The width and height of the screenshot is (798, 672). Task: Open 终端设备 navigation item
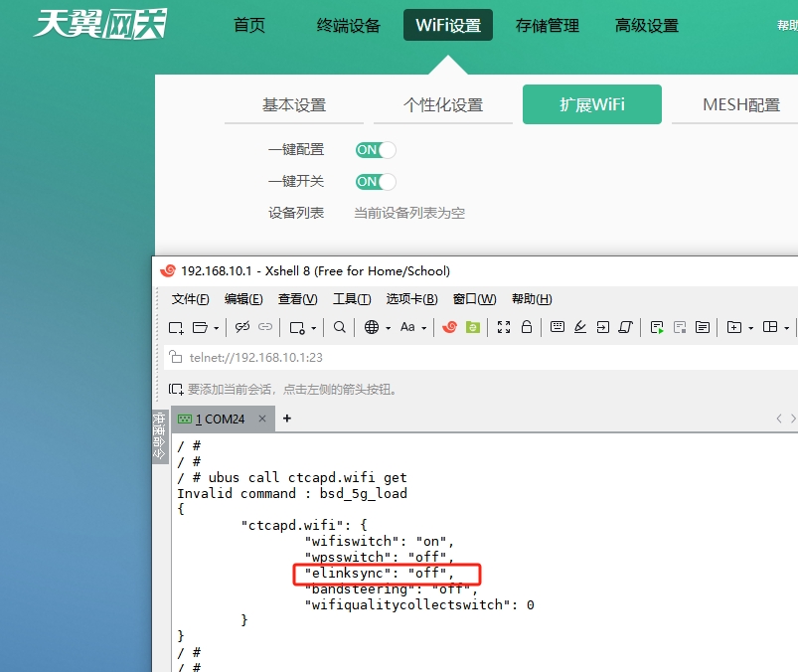[349, 25]
